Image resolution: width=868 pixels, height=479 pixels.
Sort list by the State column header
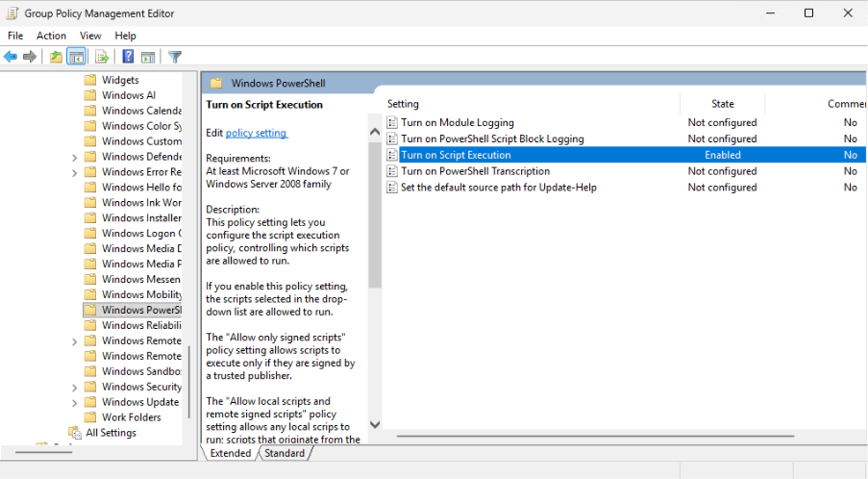[x=722, y=104]
